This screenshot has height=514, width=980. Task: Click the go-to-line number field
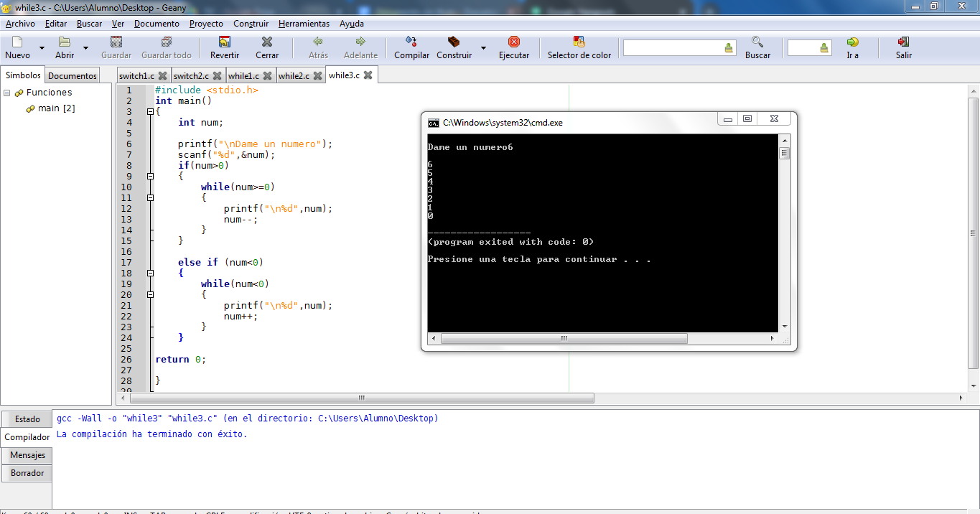tap(803, 48)
